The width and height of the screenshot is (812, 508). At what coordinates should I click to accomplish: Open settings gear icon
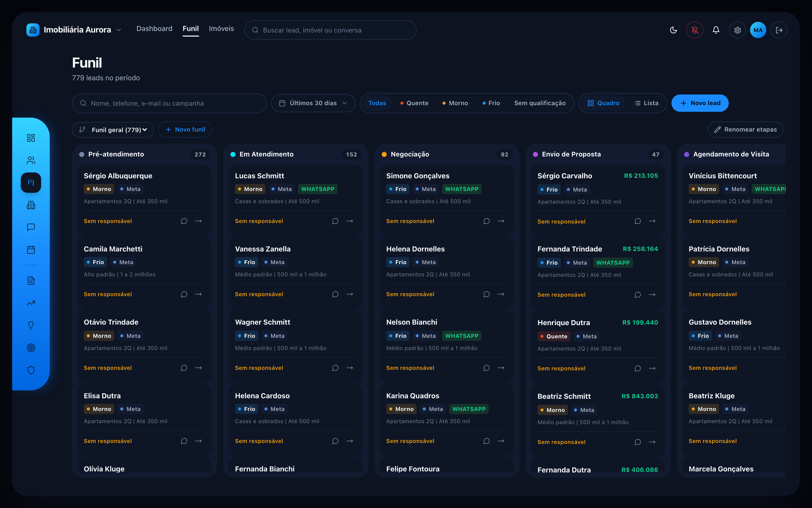tap(737, 30)
